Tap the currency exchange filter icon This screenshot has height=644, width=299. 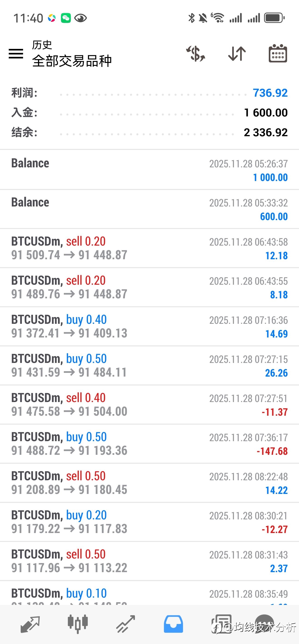(196, 54)
